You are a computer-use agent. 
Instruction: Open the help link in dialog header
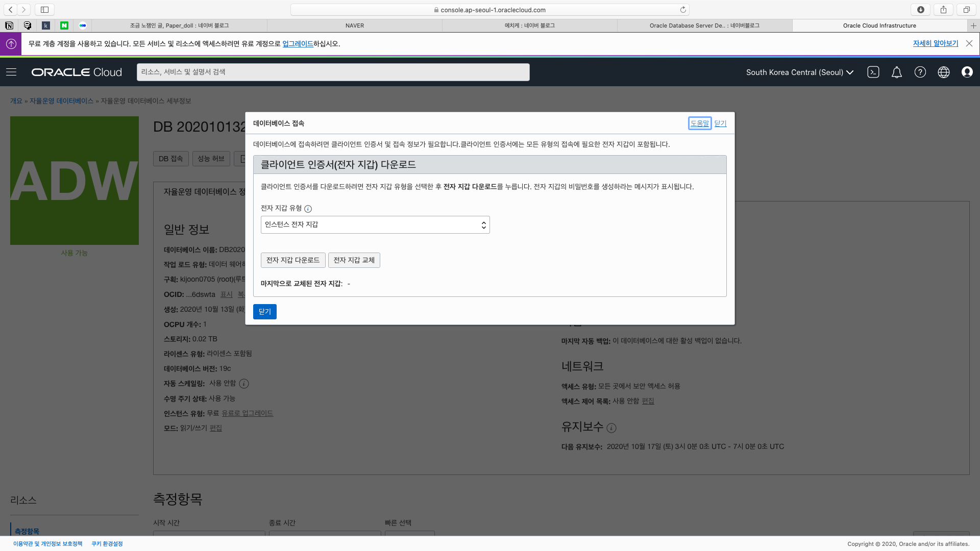699,123
